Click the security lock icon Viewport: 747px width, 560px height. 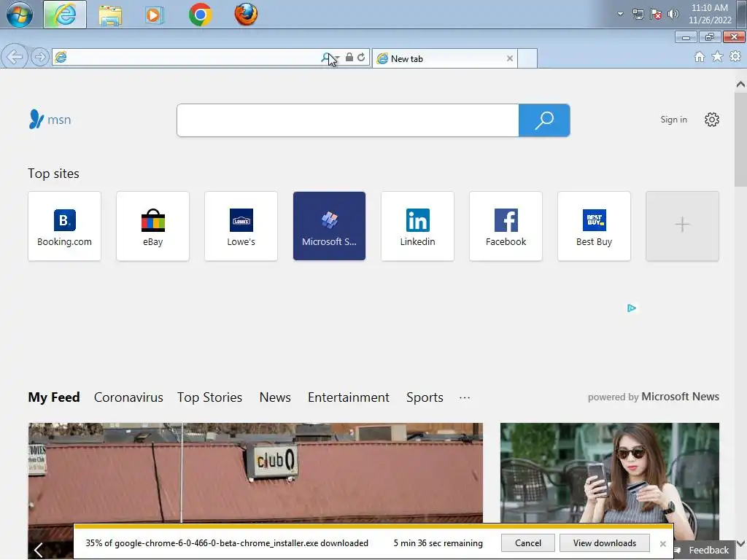click(349, 57)
